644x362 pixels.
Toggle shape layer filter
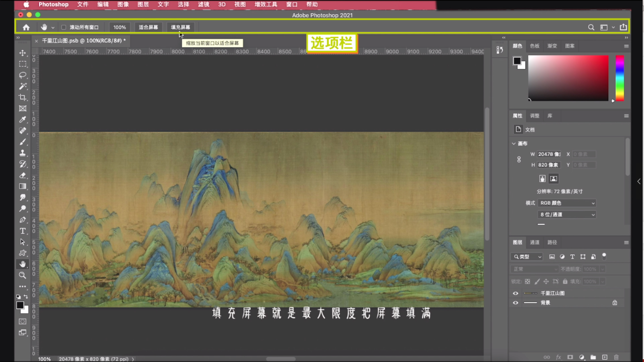(583, 257)
